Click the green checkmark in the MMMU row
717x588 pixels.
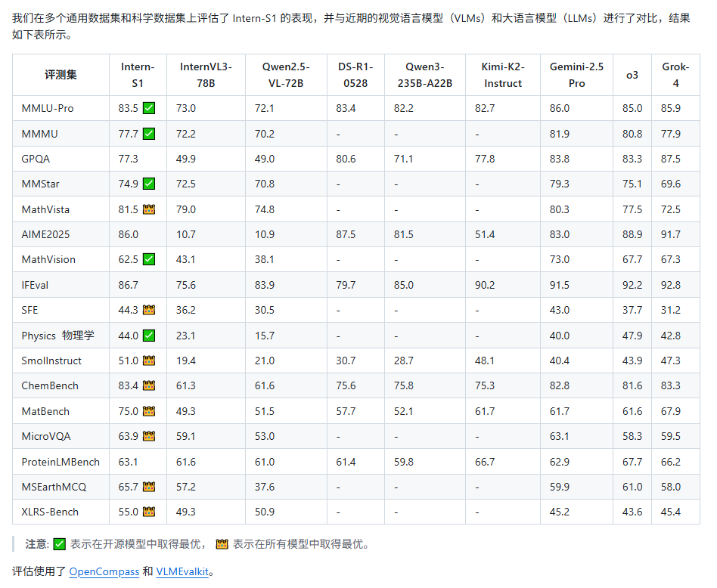click(149, 134)
